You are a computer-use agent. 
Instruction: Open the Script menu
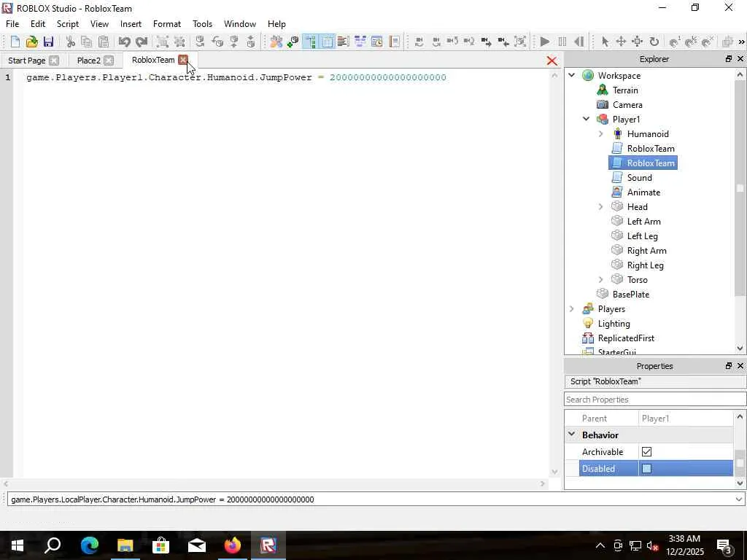(68, 24)
